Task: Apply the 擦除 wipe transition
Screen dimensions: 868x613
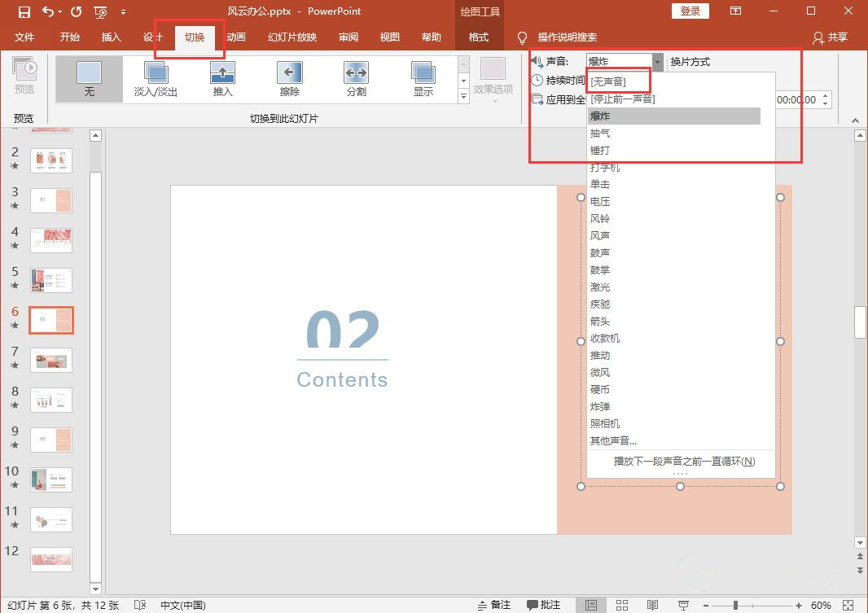Action: click(290, 79)
